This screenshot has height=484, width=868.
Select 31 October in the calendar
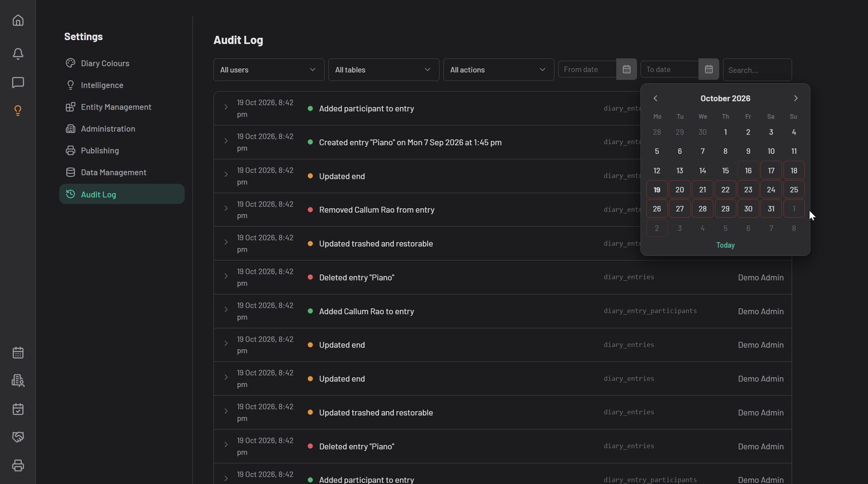coord(771,209)
